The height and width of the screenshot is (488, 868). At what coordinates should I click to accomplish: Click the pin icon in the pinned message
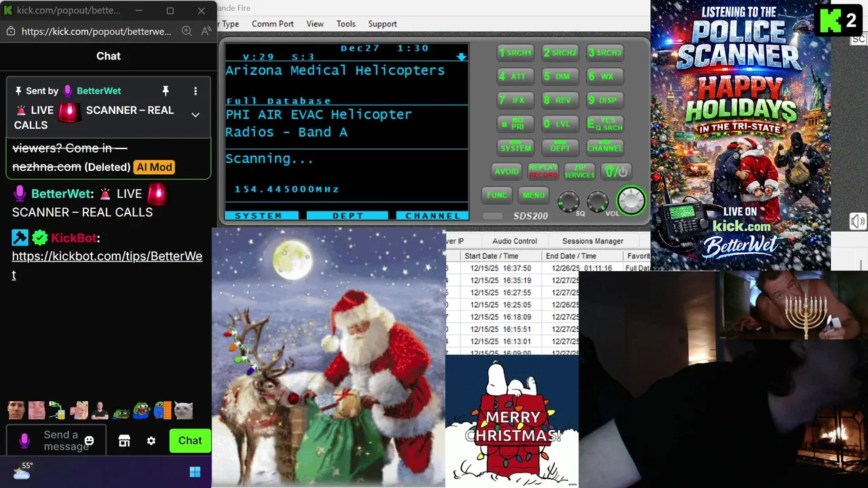click(x=165, y=91)
